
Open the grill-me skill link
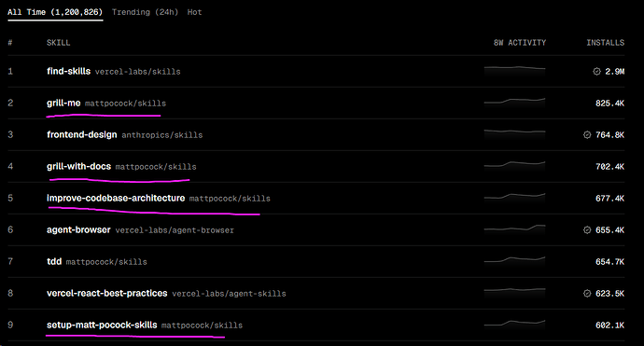(x=63, y=103)
